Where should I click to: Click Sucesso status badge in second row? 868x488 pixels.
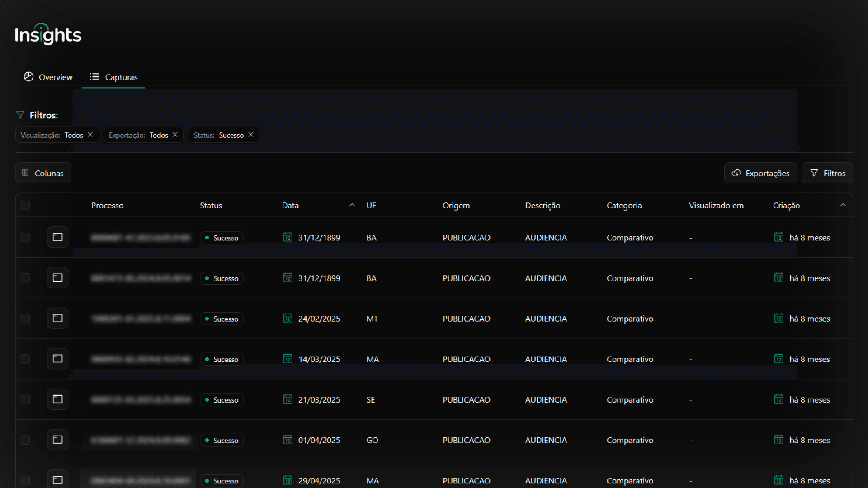(222, 278)
